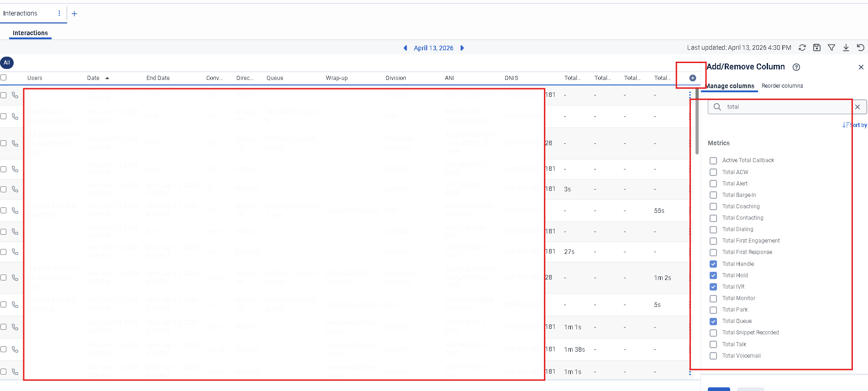Enable the Total Dialing column
This screenshot has height=391, width=868.
coord(713,229)
